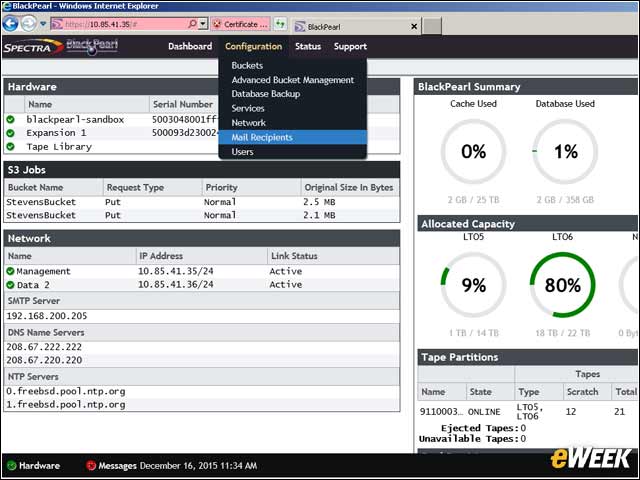Screen dimensions: 640x480
Task: Click NTP server 1.freebsd.pool.ntp.org
Action: (x=66, y=404)
